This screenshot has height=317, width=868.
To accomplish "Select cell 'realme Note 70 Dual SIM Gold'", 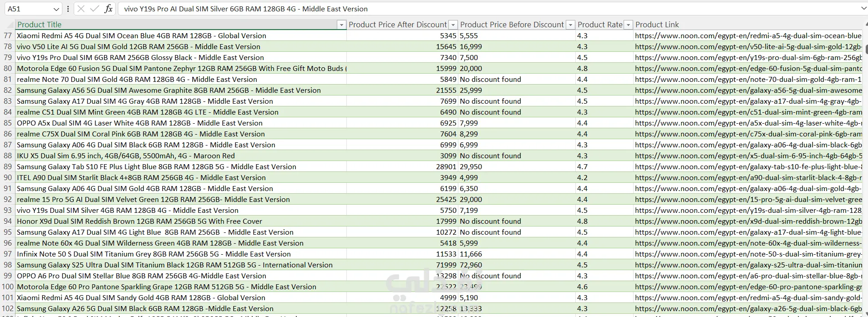I will (181, 79).
